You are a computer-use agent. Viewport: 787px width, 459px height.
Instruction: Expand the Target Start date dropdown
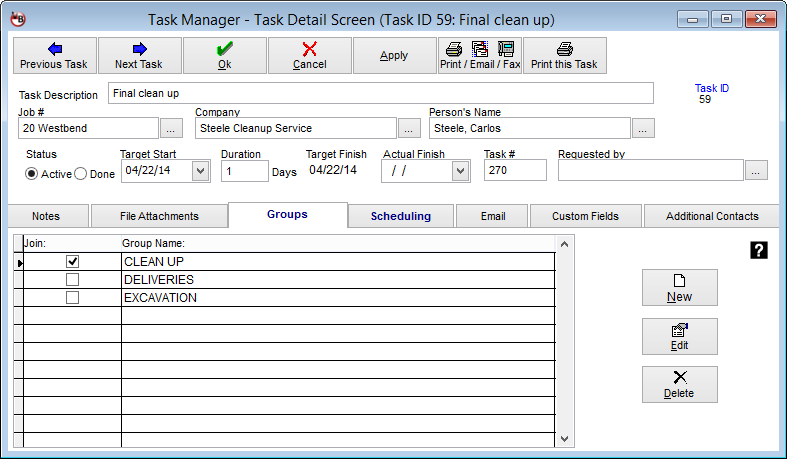pos(199,171)
